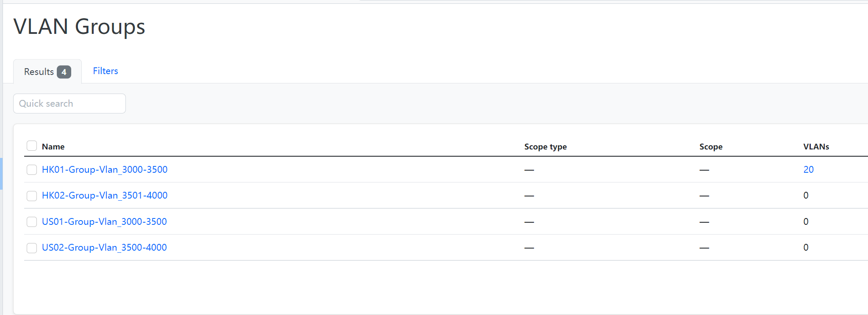Viewport: 868px width, 315px height.
Task: Switch to the Filters tab
Action: click(x=105, y=71)
